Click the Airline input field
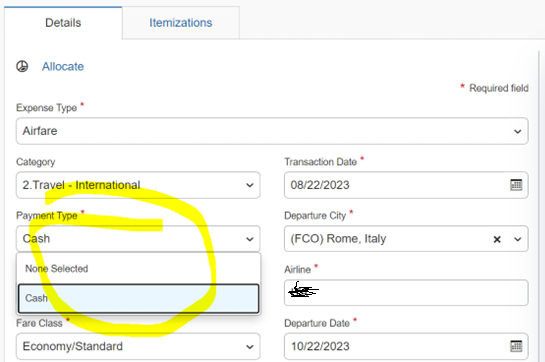 point(406,293)
